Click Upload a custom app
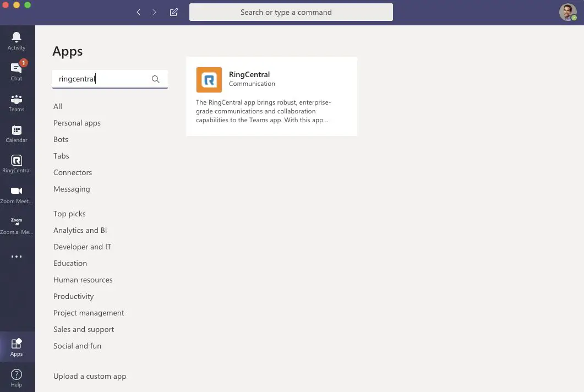Image resolution: width=584 pixels, height=392 pixels. pos(90,376)
